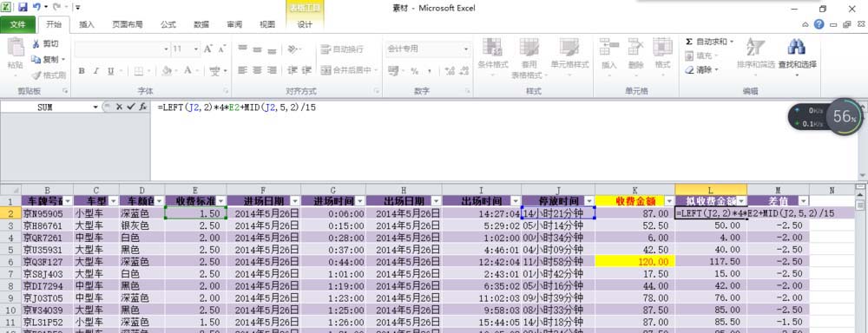Open the Name Box dropdown arrow
The height and width of the screenshot is (333, 868).
pyautogui.click(x=95, y=108)
